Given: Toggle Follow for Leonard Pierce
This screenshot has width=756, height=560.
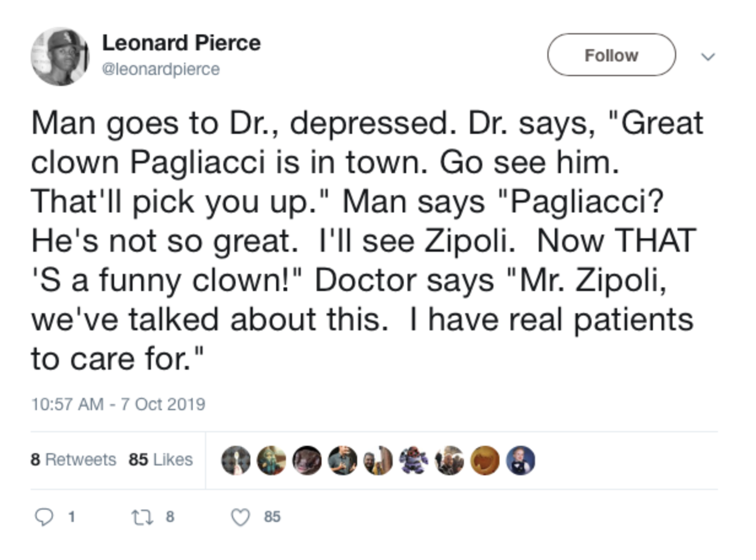Looking at the screenshot, I should 611,55.
